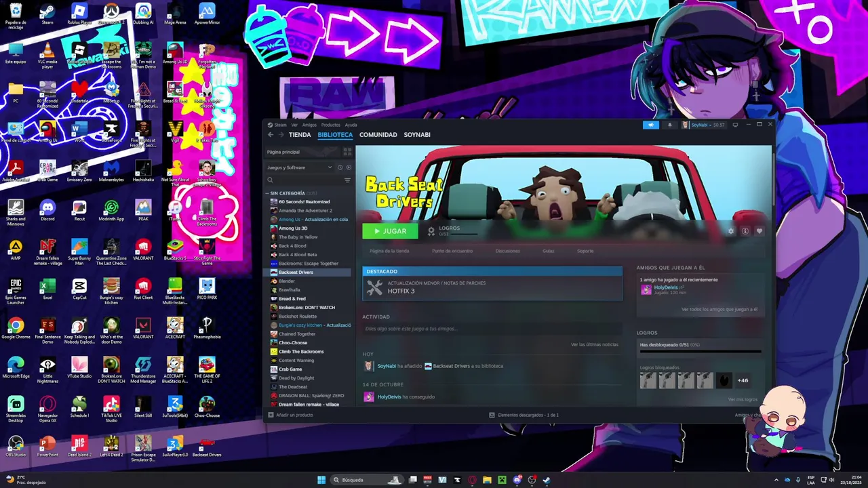Open Página de la tienda link
This screenshot has width=868, height=488.
point(389,251)
